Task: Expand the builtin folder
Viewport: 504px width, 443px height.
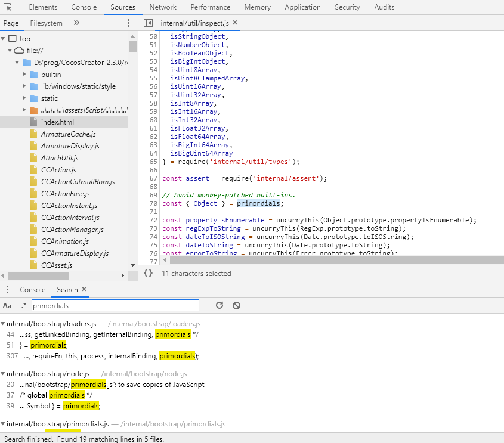Action: [x=24, y=75]
